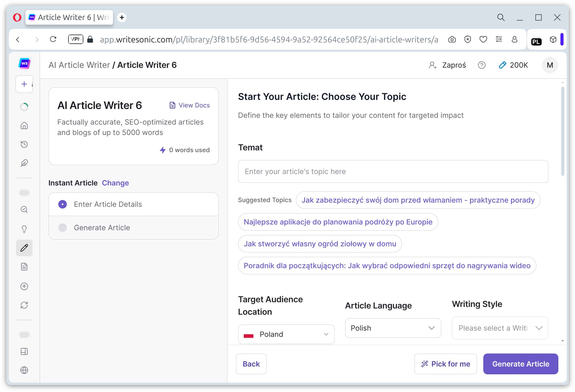Open the Writing Style dropdown
This screenshot has height=392, width=575.
pyautogui.click(x=500, y=328)
